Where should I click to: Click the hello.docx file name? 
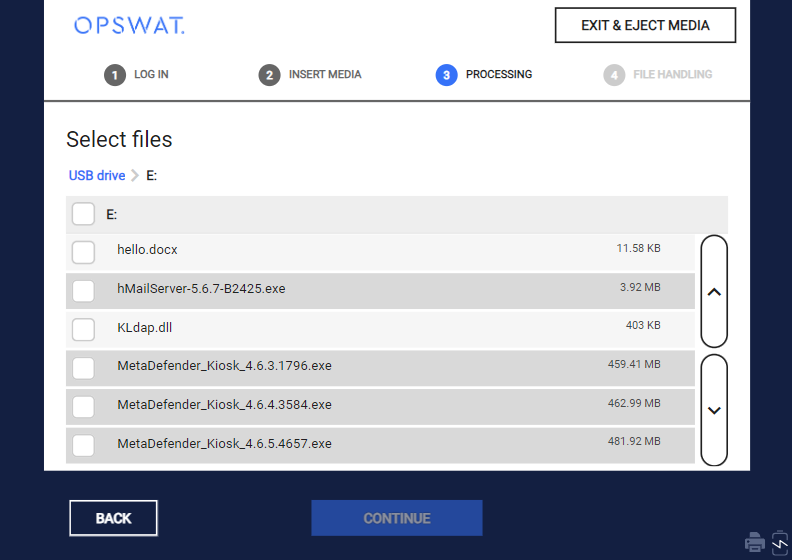click(147, 249)
